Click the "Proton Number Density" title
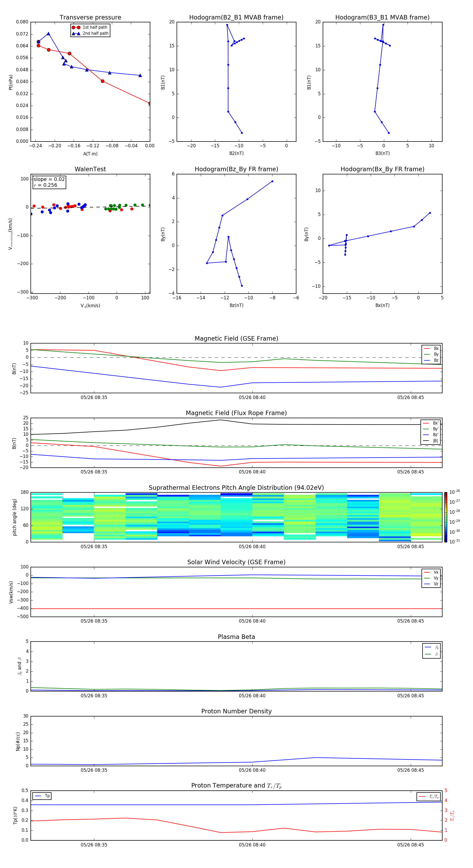This screenshot has height=868, width=473. [x=236, y=711]
